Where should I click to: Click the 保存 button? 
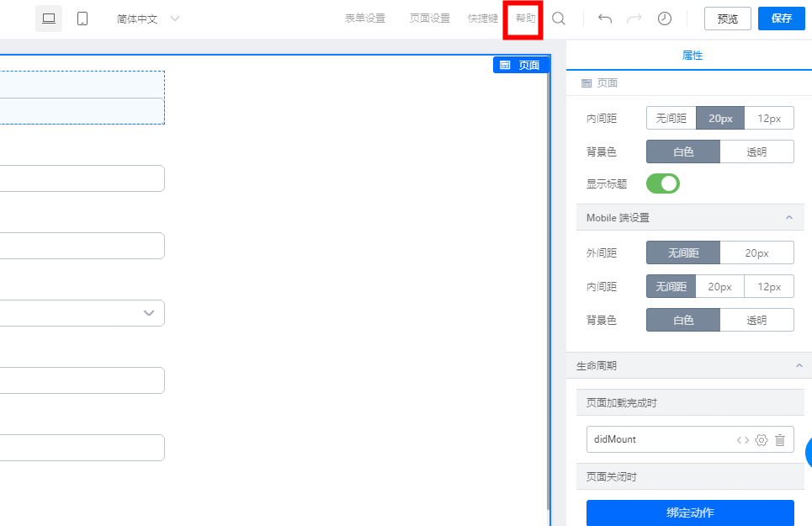pyautogui.click(x=782, y=19)
